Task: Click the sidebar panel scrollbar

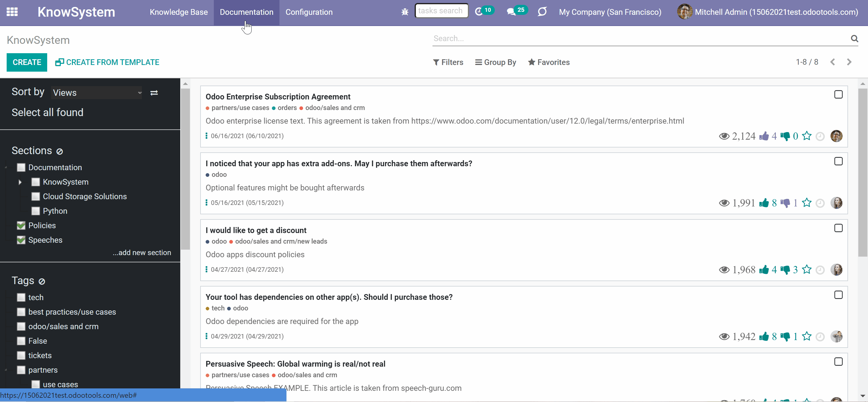Action: tap(185, 169)
